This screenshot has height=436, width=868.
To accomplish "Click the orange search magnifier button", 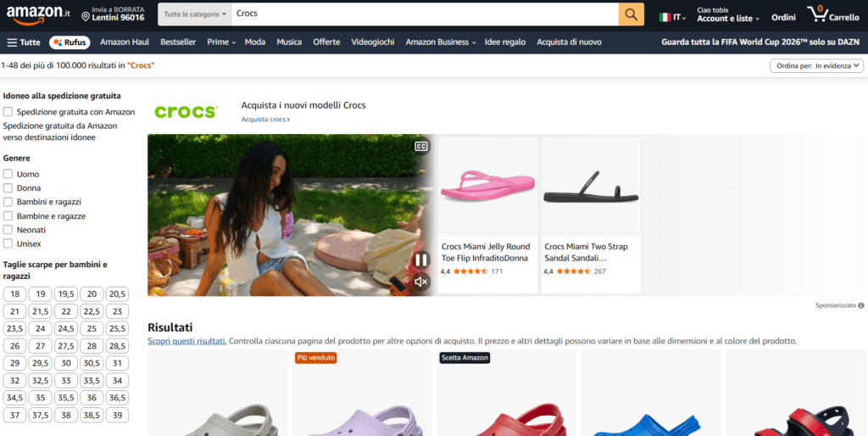I will click(x=631, y=14).
